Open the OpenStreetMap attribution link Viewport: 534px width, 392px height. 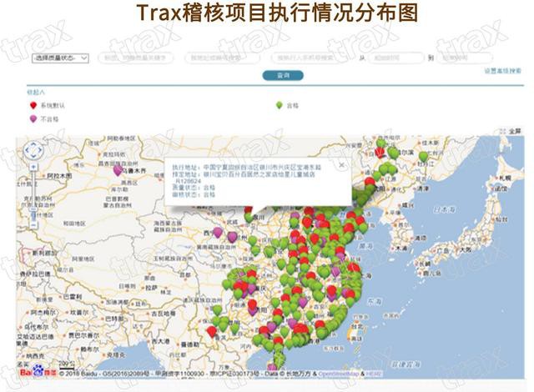click(338, 374)
